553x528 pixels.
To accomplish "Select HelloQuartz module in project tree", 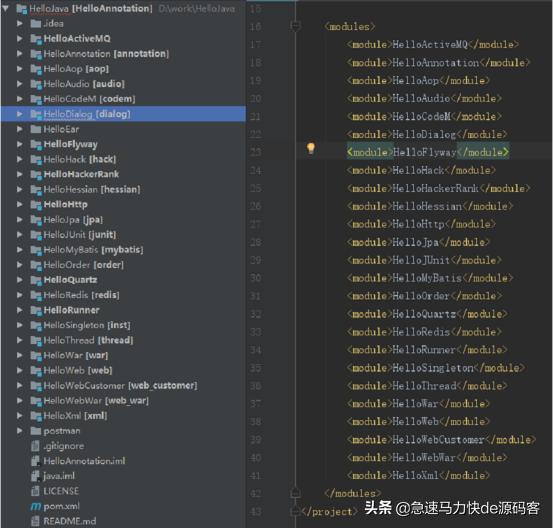I will tap(71, 280).
